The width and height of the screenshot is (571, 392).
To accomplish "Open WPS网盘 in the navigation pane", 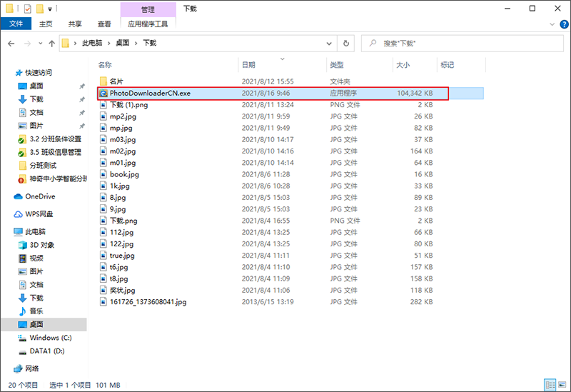I will point(39,214).
